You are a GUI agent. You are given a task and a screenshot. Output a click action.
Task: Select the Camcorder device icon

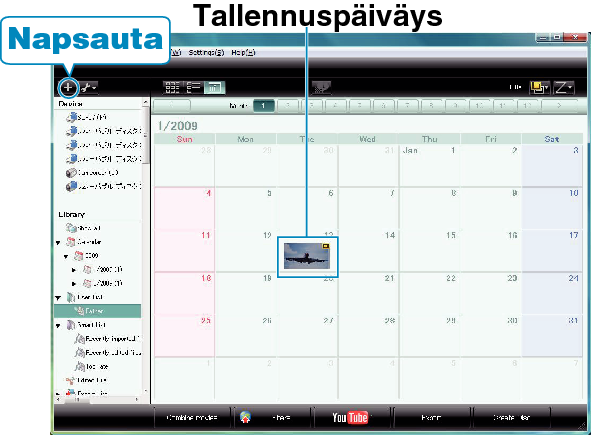(71, 173)
